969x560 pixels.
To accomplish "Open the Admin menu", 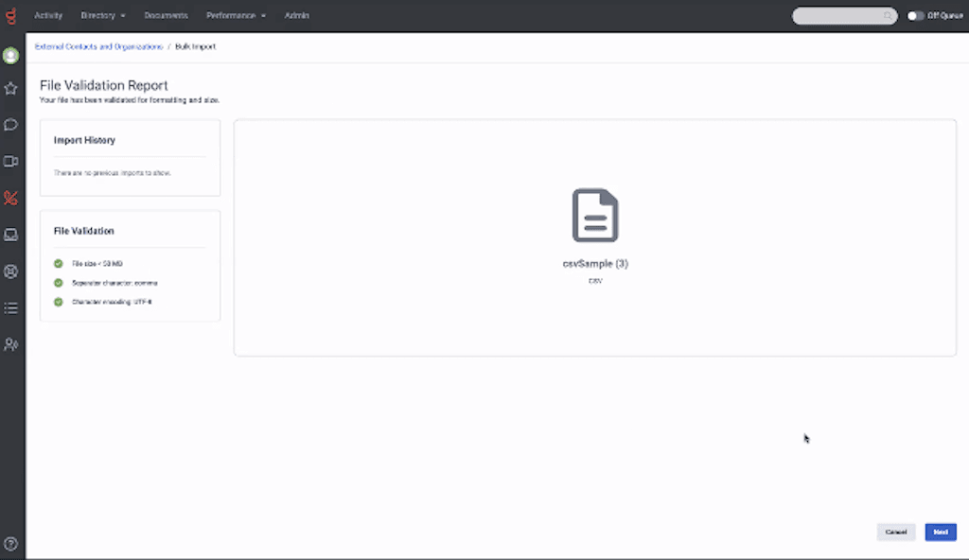I will tap(296, 15).
